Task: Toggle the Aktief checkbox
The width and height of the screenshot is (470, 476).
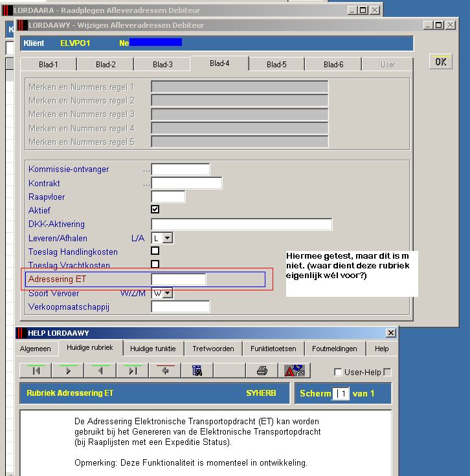Action: tap(155, 210)
